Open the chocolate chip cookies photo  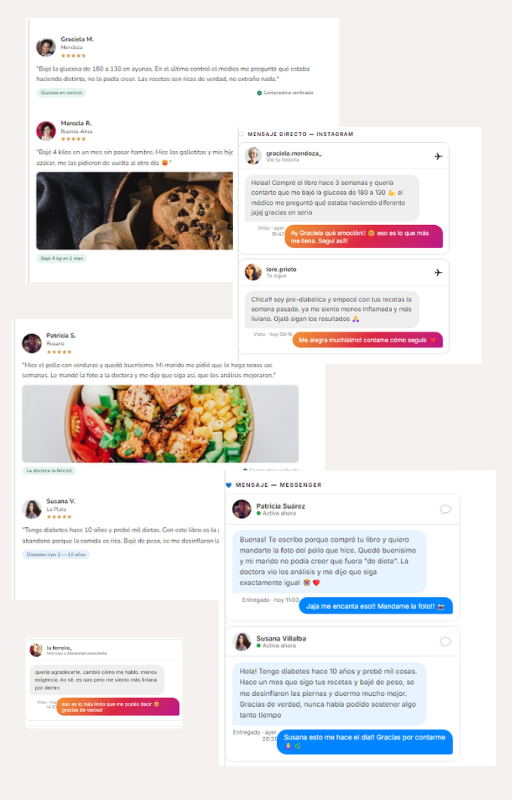(x=135, y=211)
